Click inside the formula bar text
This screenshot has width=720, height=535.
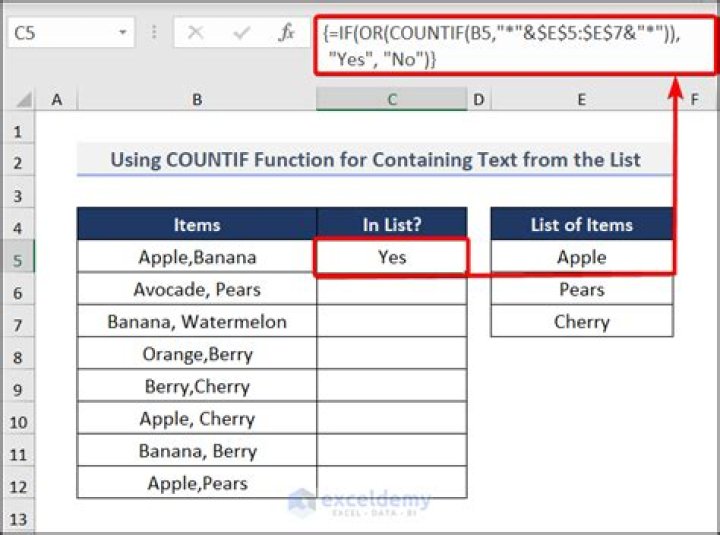[x=514, y=46]
